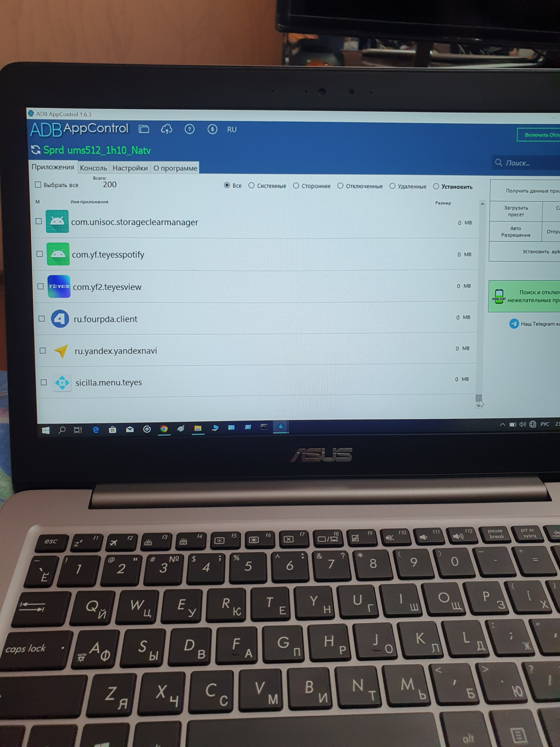The width and height of the screenshot is (560, 747).
Task: Select the Установить radio option
Action: (436, 186)
